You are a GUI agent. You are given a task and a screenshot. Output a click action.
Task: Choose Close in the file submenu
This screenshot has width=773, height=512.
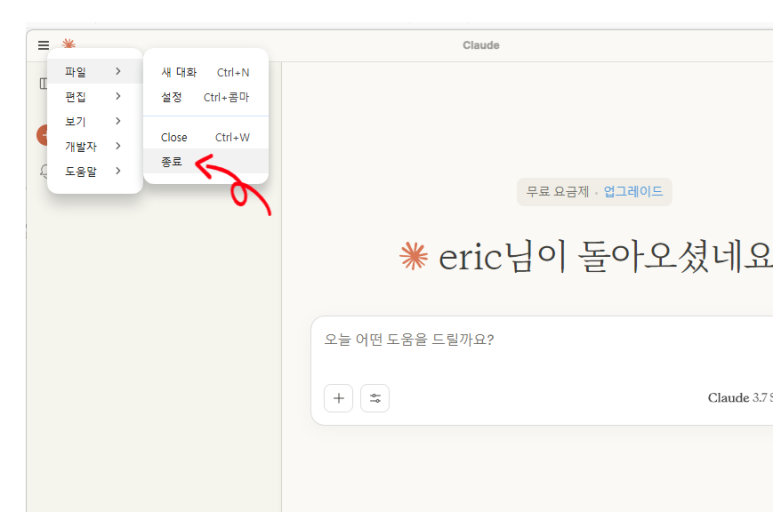coord(206,137)
